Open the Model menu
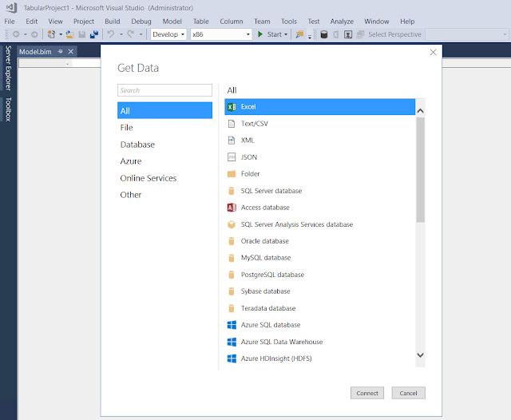Viewport: 511px width, 420px height. 172,22
